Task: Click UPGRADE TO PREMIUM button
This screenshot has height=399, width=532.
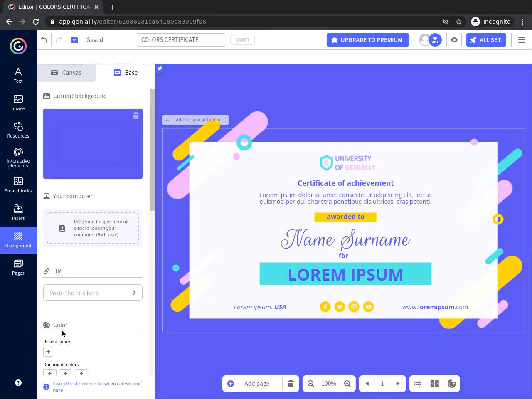Action: pyautogui.click(x=368, y=40)
